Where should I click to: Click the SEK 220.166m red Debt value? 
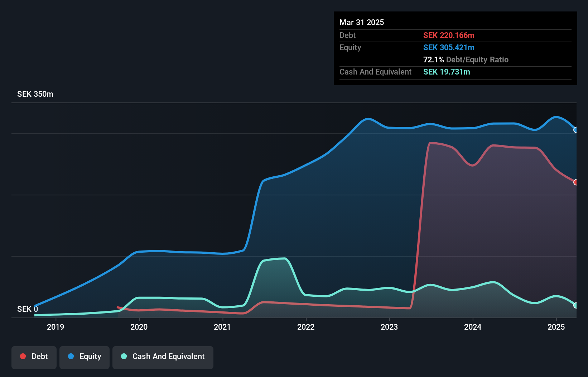448,35
